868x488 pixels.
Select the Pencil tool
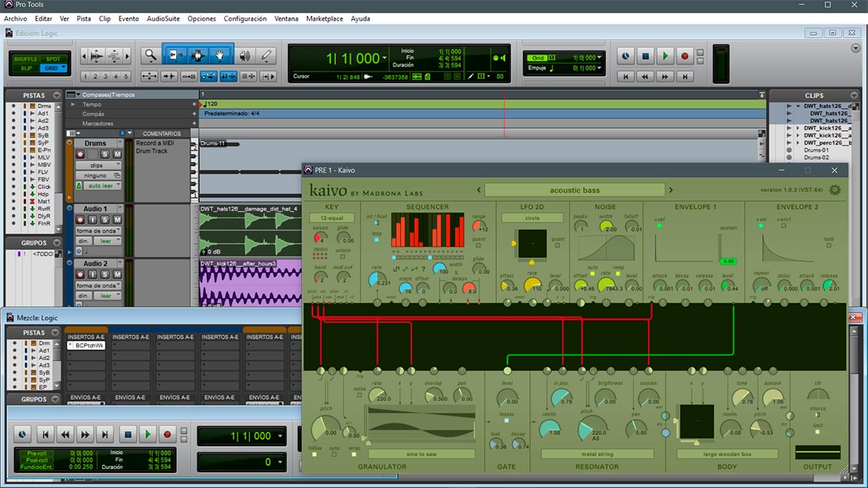(x=265, y=55)
